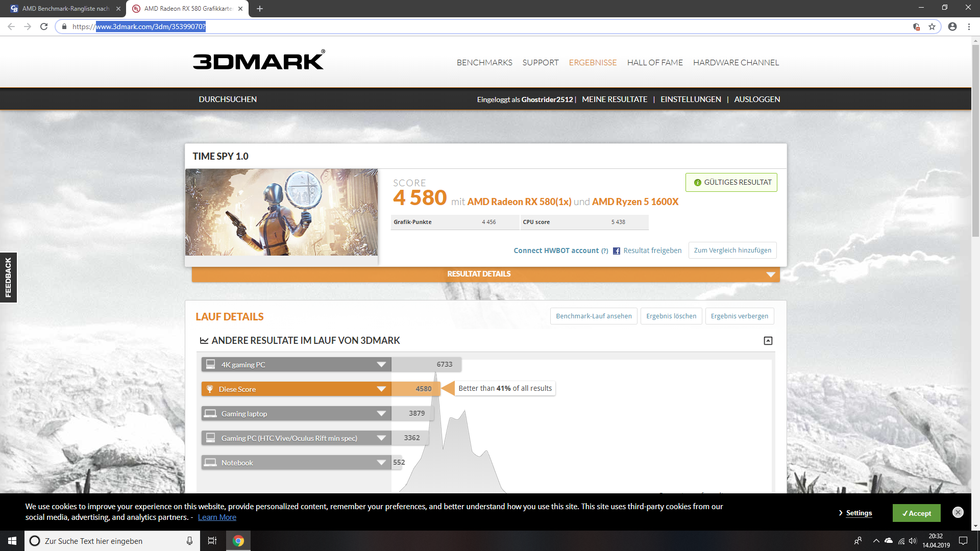The height and width of the screenshot is (551, 980).
Task: Expand the Gaming laptop dropdown
Action: coord(381,414)
